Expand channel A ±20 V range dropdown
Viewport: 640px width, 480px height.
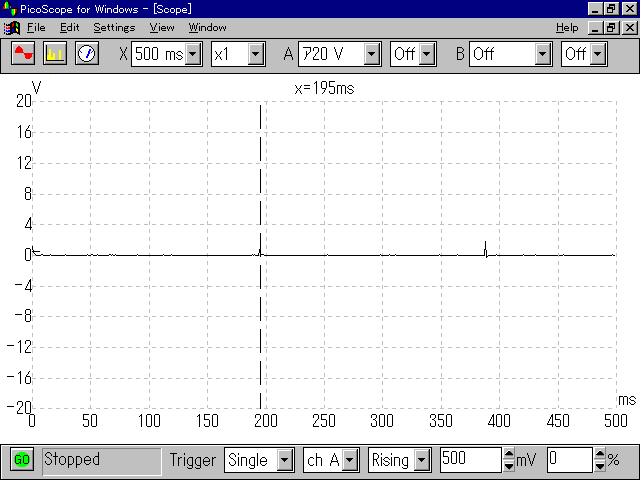(x=371, y=54)
